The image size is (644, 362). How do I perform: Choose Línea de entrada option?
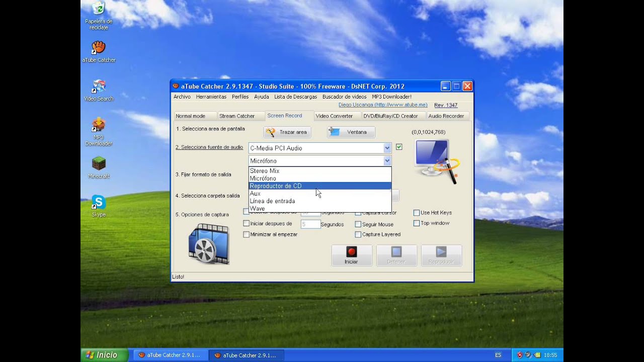coord(320,201)
